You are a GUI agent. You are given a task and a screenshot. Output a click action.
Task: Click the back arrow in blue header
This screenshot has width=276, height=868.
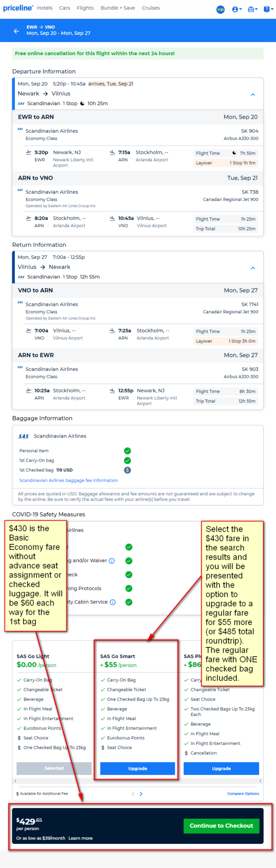16,31
